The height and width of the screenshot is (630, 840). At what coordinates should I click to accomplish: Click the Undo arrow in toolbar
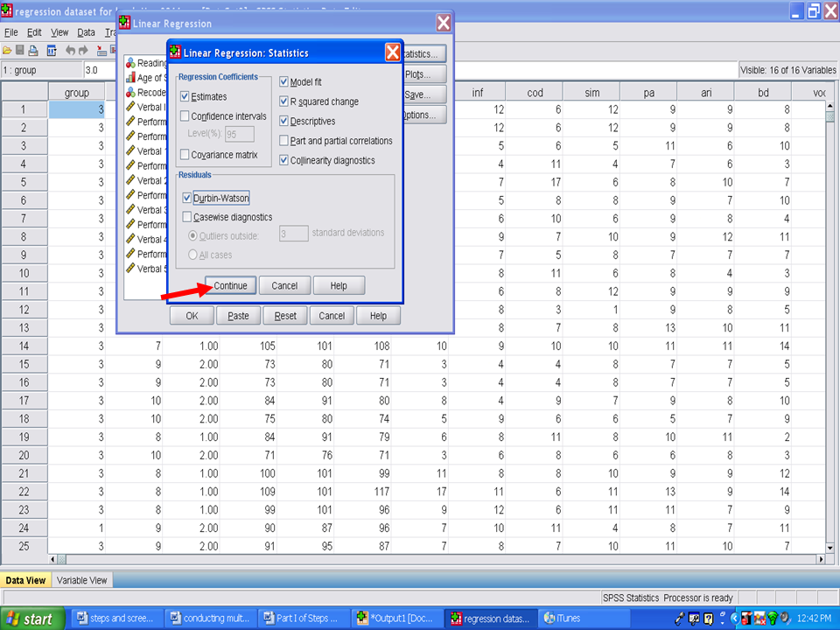[71, 51]
